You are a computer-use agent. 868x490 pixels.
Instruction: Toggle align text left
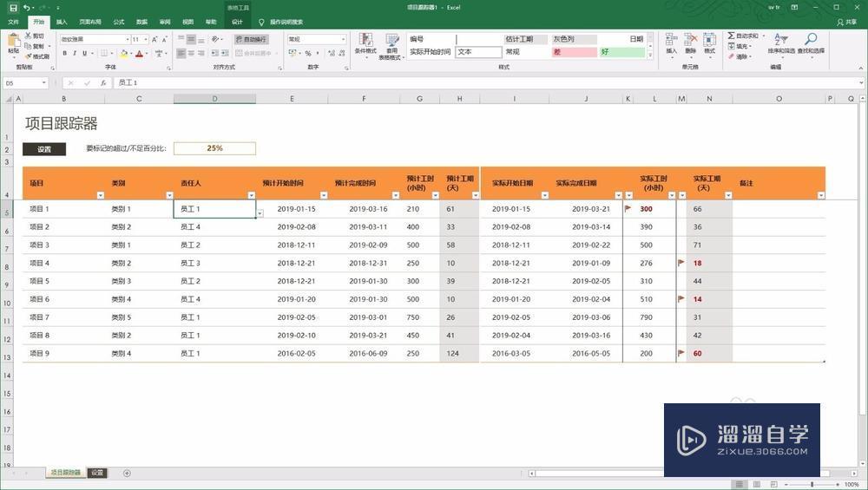click(181, 53)
